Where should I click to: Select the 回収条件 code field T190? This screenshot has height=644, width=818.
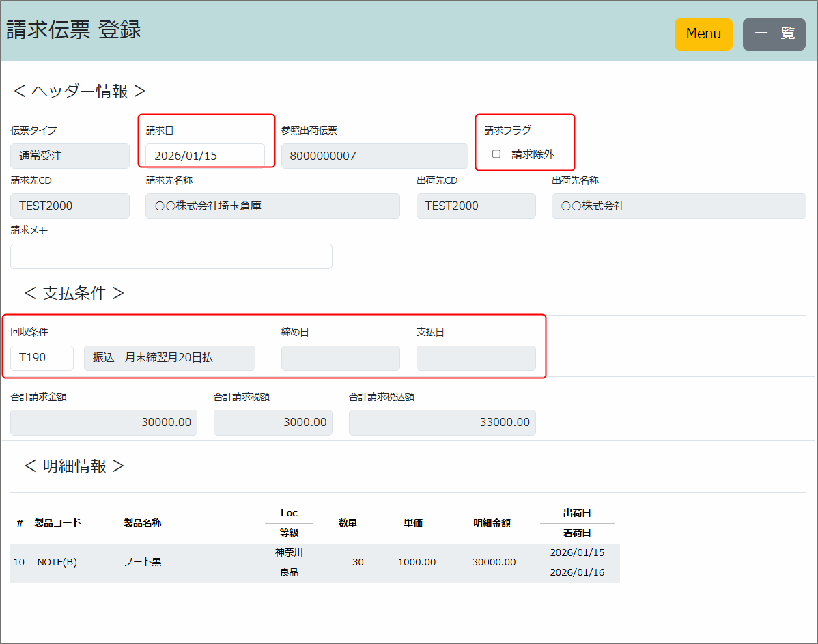pos(42,357)
